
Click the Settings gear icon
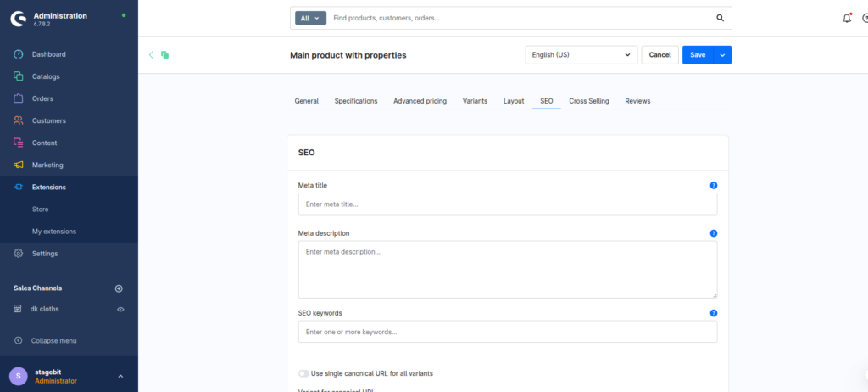[x=19, y=254]
